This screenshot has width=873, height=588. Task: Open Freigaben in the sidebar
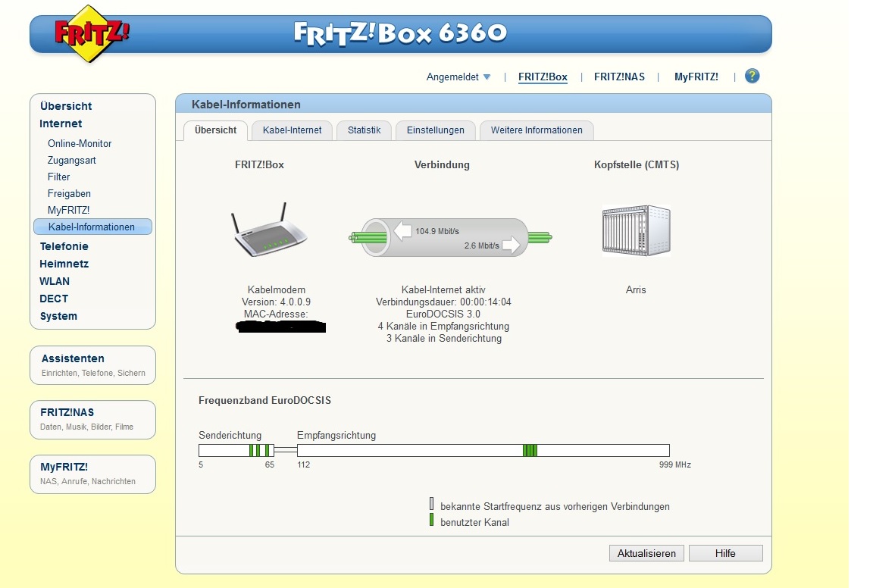(x=69, y=194)
